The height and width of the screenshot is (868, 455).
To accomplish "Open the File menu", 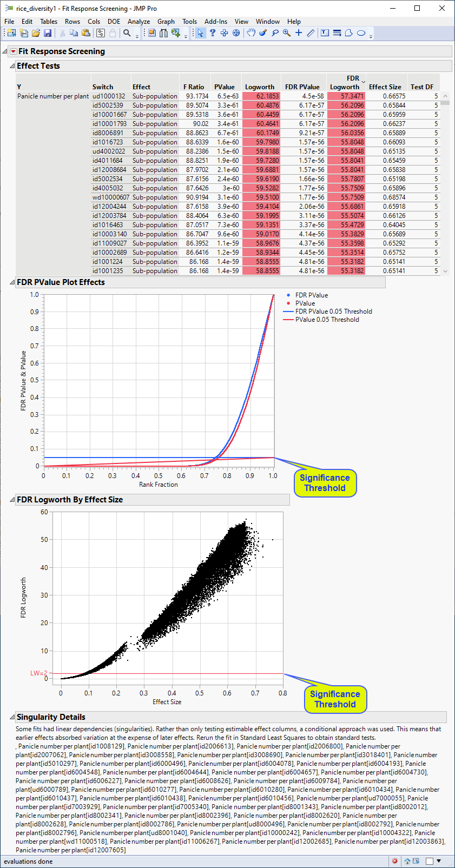I will click(9, 22).
